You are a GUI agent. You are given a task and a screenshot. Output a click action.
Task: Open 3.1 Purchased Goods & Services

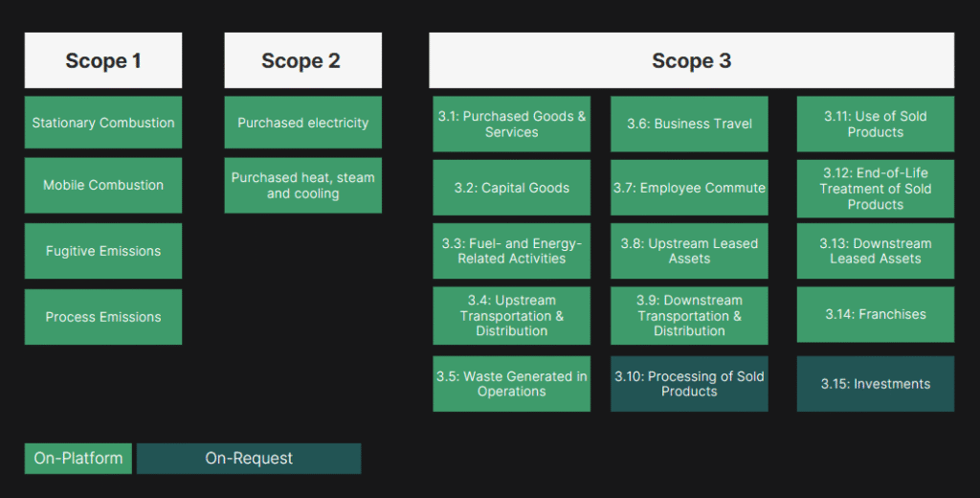pyautogui.click(x=511, y=124)
